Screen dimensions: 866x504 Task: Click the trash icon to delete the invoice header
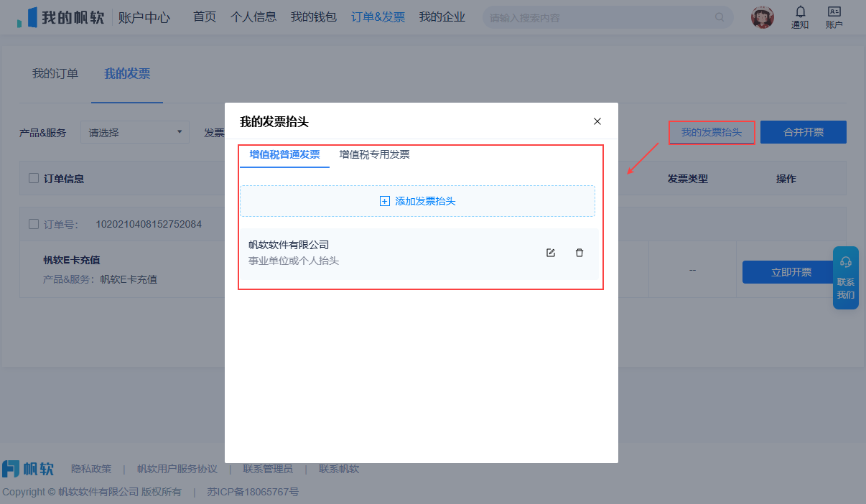(x=579, y=253)
